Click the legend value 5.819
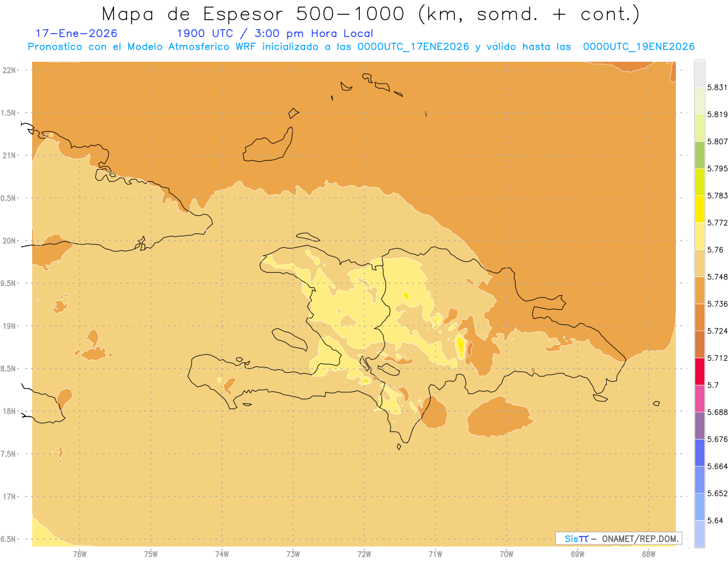The height and width of the screenshot is (562, 728). click(x=717, y=114)
